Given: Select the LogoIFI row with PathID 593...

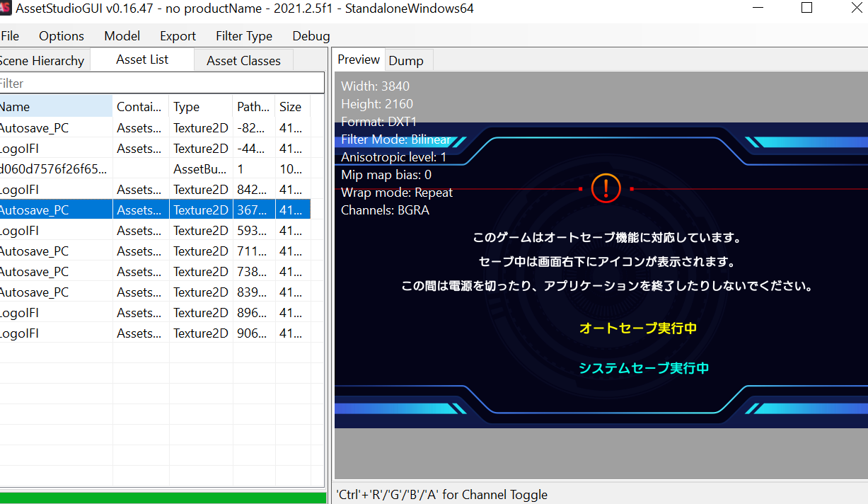Looking at the screenshot, I should pos(155,231).
